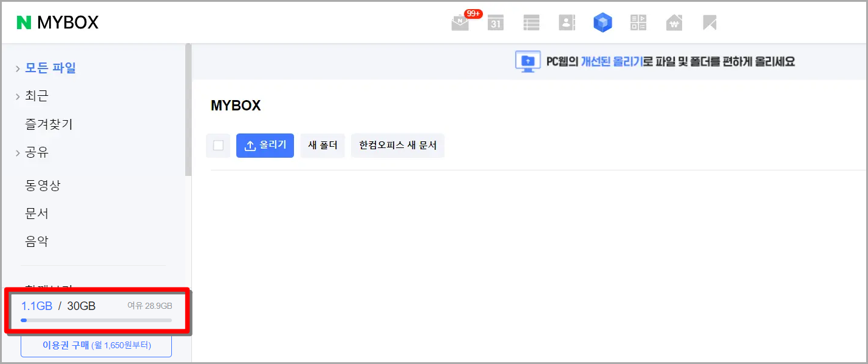Click the 1.1GB used storage text
Image resolution: width=868 pixels, height=364 pixels.
(x=36, y=306)
